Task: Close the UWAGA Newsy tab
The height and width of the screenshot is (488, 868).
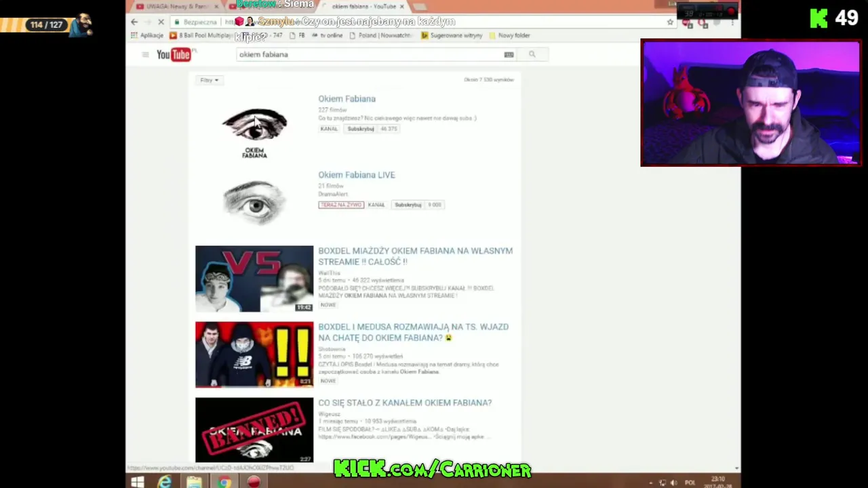Action: (x=217, y=6)
